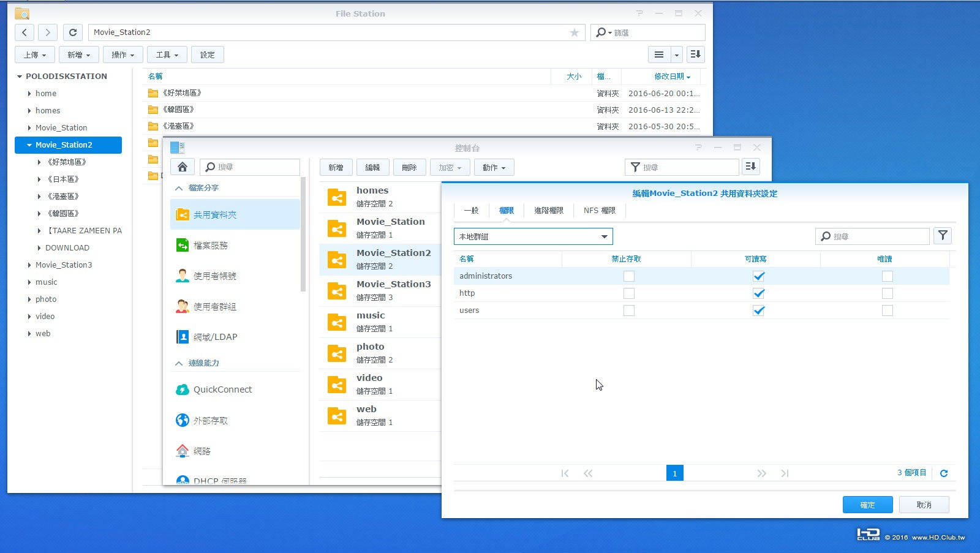Viewport: 980px width, 553px height.
Task: Expand the home folder in tree
Action: pyautogui.click(x=29, y=94)
